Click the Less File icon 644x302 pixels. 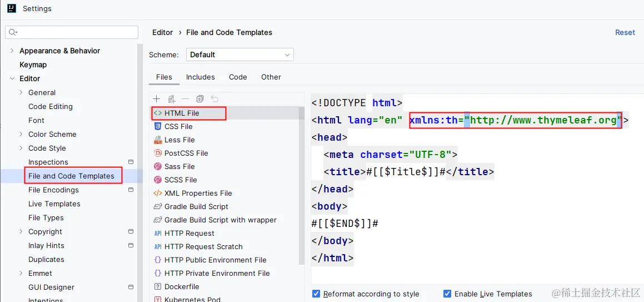[x=157, y=140]
